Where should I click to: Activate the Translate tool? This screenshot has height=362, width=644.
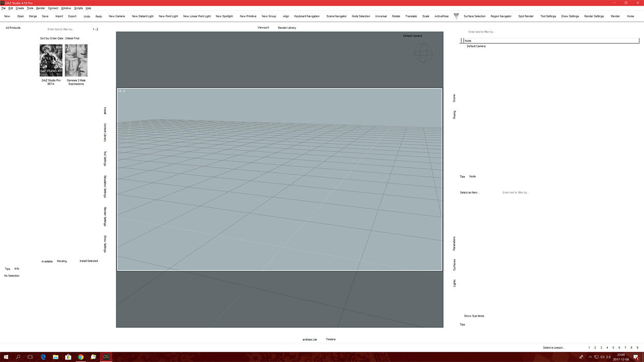click(411, 16)
